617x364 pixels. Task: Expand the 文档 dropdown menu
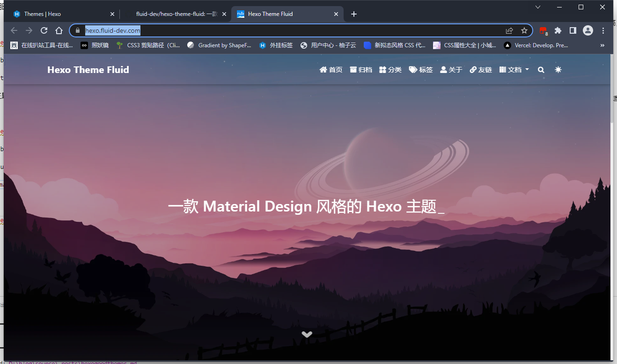click(x=514, y=70)
